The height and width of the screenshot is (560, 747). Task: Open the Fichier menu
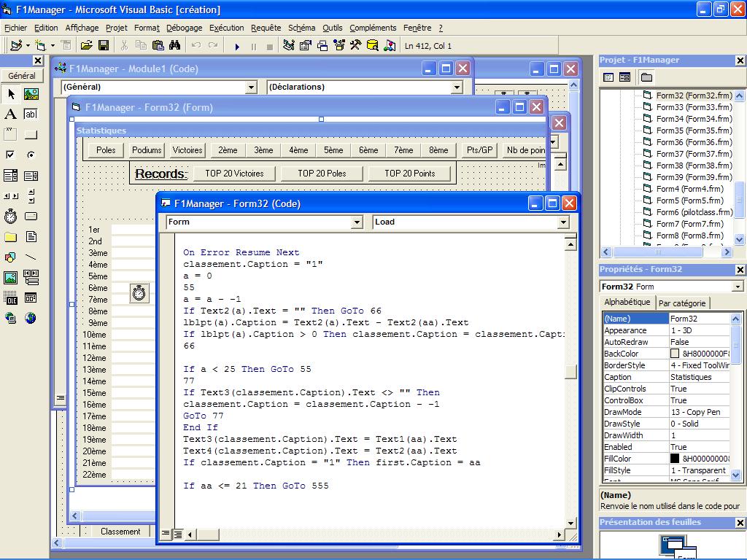(x=16, y=28)
